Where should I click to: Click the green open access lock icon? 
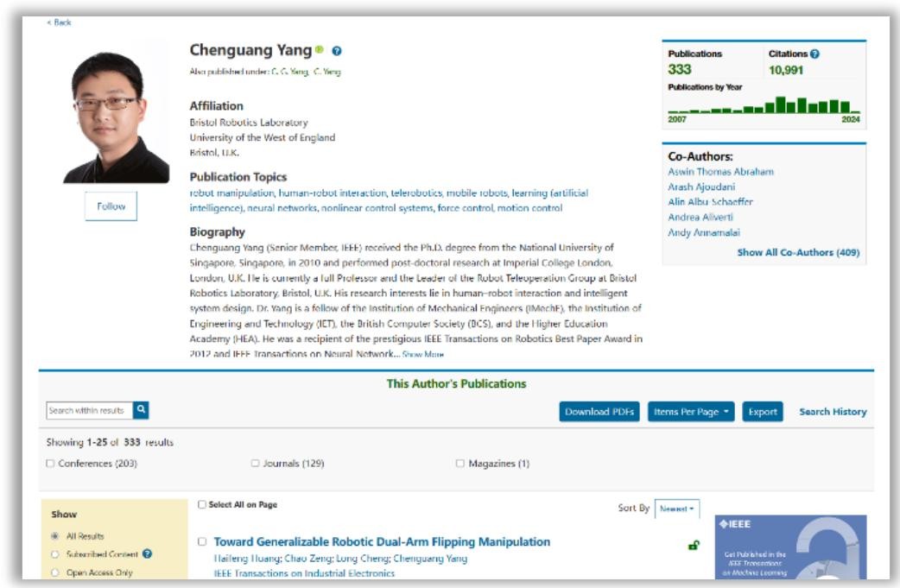click(694, 545)
